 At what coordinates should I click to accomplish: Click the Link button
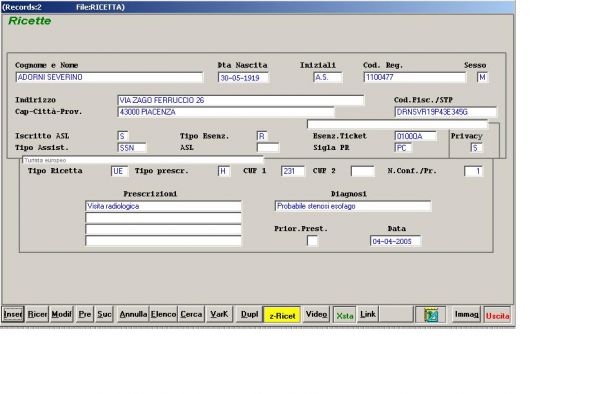(x=368, y=314)
